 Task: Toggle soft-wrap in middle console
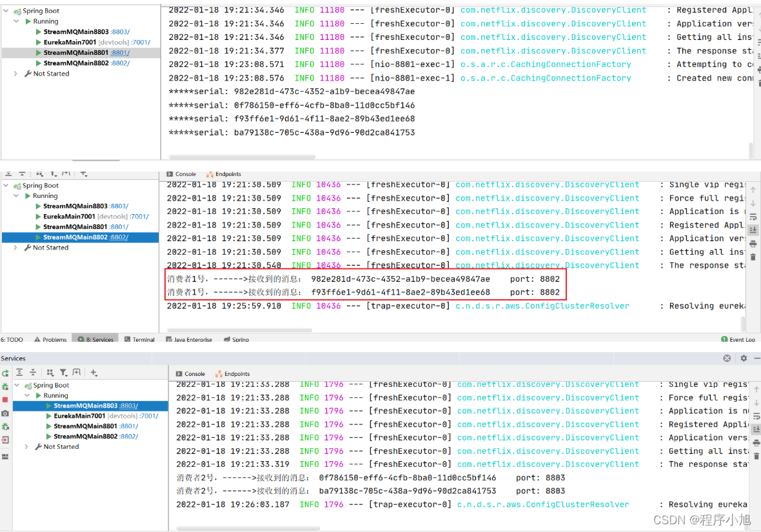pyautogui.click(x=753, y=217)
